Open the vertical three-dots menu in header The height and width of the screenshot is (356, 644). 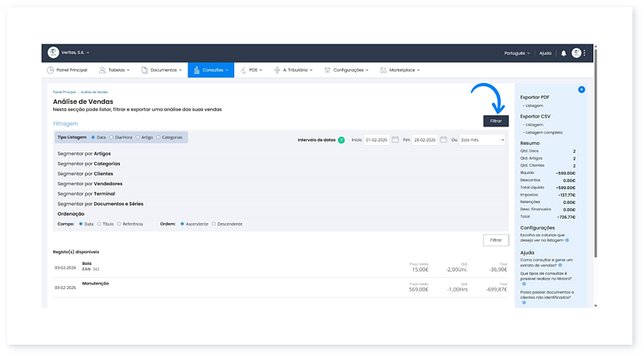(585, 53)
